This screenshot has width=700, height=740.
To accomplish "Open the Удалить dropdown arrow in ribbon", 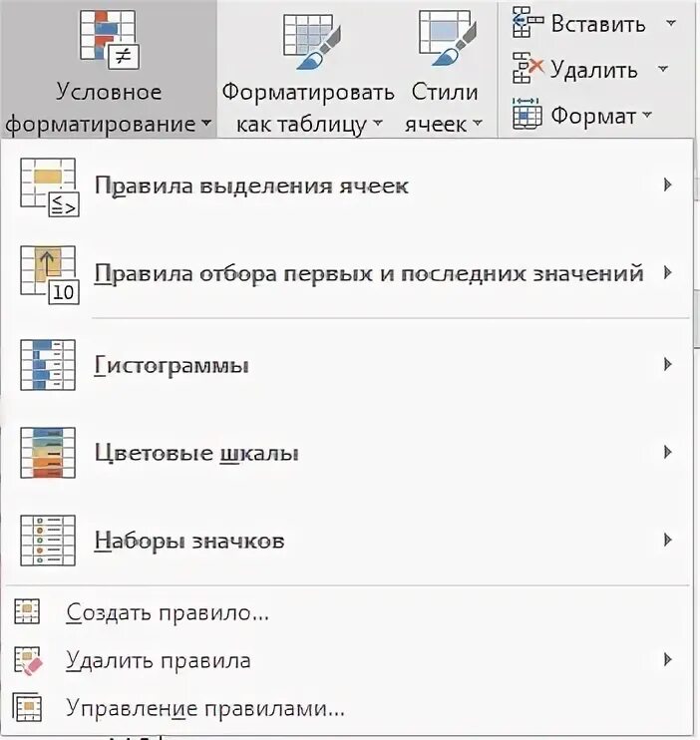I will pos(663,70).
